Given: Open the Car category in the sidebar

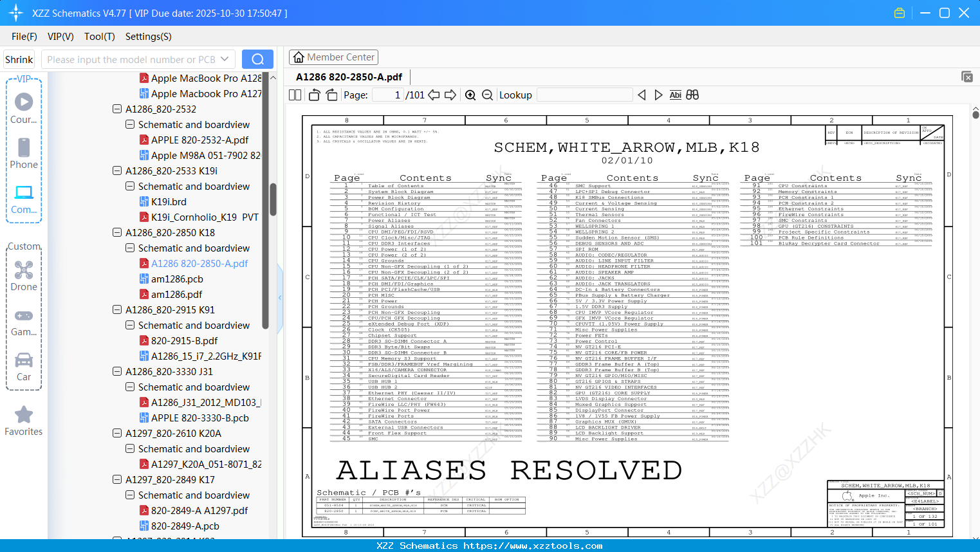Looking at the screenshot, I should [24, 365].
